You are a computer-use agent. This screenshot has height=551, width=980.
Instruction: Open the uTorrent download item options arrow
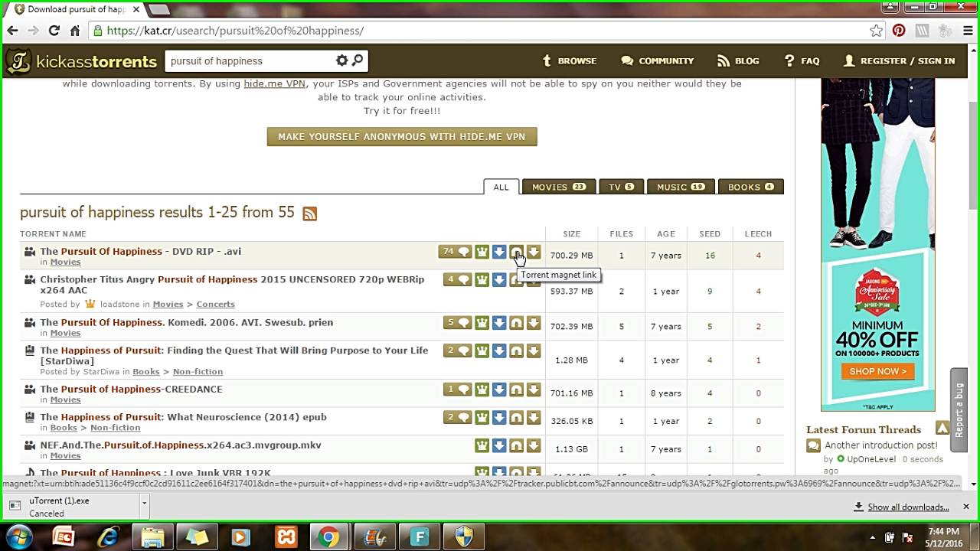point(144,503)
